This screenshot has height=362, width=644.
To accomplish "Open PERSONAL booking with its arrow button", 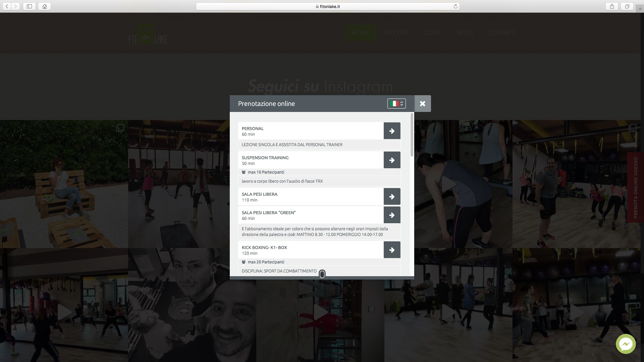I will click(x=392, y=131).
